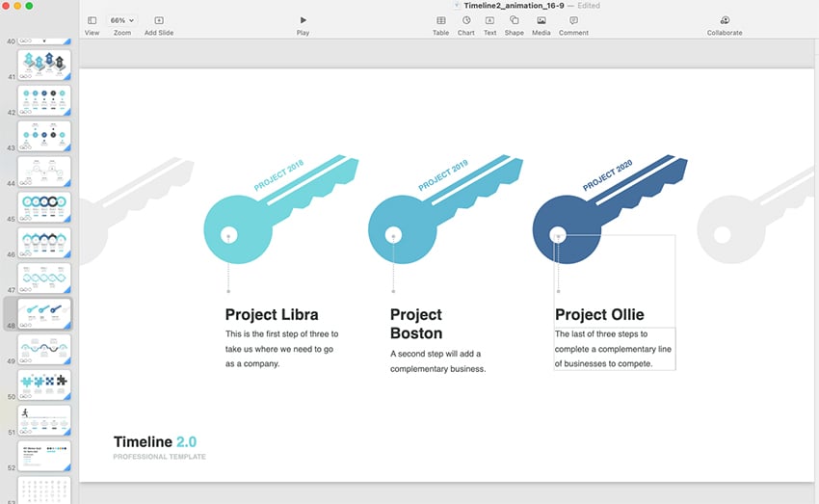The width and height of the screenshot is (819, 504).
Task: Insert a Table from the toolbar
Action: point(440,20)
